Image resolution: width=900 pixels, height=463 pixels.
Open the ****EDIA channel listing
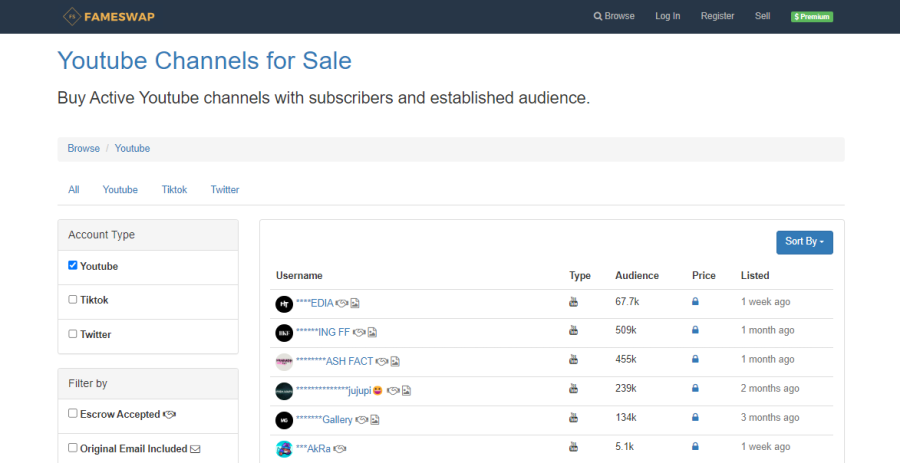[315, 303]
